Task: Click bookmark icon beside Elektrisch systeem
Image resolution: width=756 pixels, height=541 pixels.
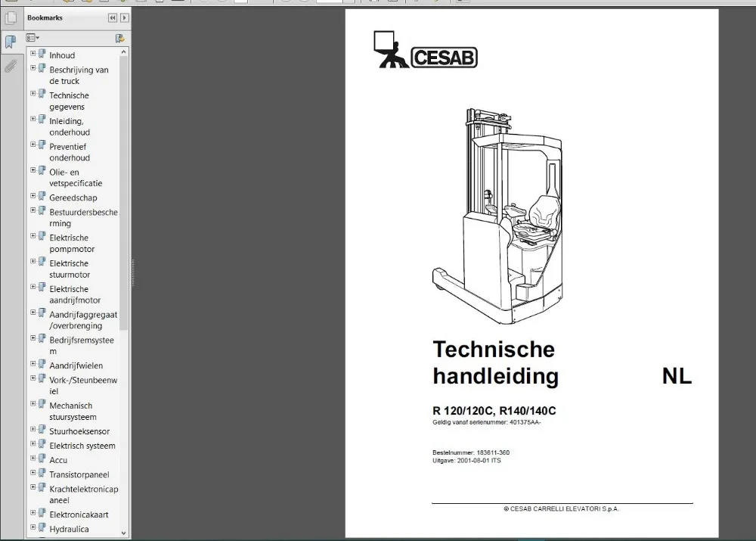Action: click(42, 444)
